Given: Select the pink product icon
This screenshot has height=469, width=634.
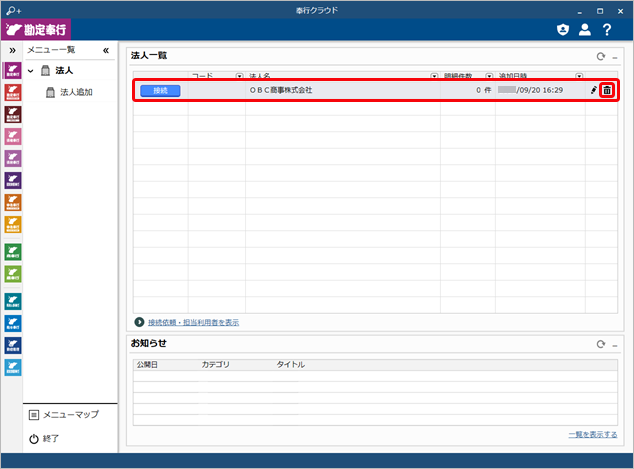Looking at the screenshot, I should 13,137.
